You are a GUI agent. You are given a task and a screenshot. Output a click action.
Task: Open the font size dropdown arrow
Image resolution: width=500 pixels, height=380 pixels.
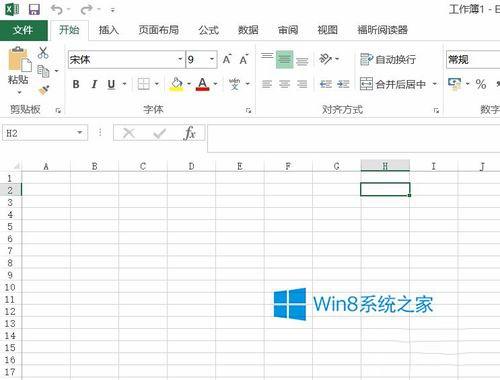[212, 60]
